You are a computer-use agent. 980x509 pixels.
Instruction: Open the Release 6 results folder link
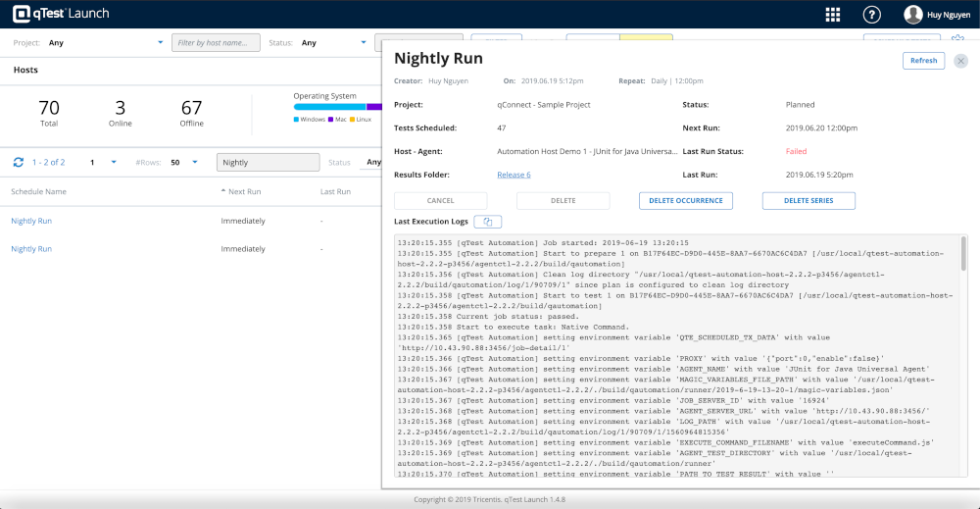pyautogui.click(x=514, y=175)
